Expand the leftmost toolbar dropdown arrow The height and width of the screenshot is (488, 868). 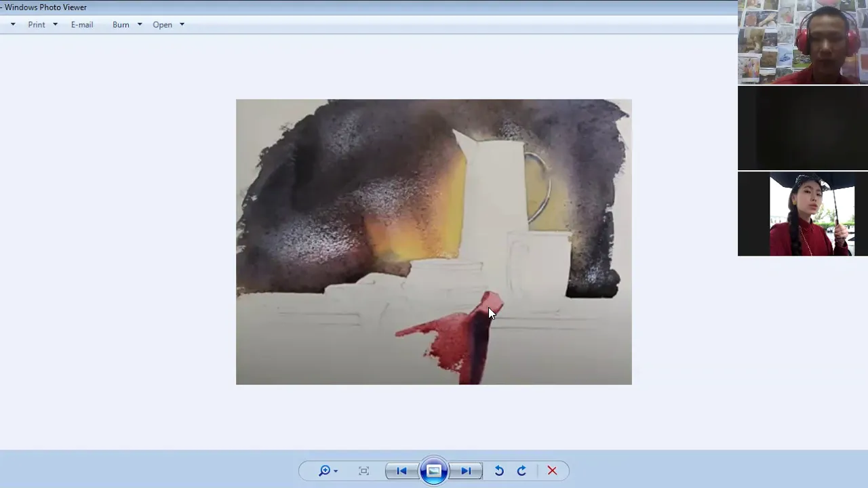(x=12, y=24)
